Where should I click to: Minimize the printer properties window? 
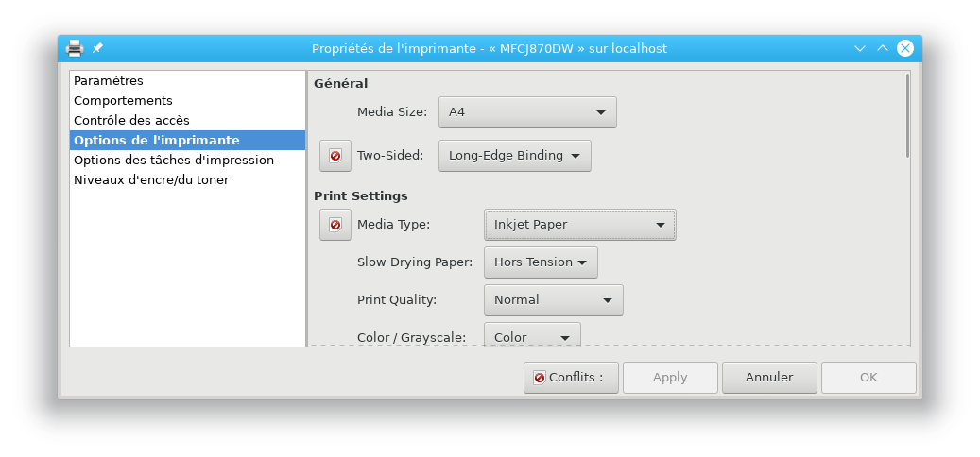click(859, 48)
